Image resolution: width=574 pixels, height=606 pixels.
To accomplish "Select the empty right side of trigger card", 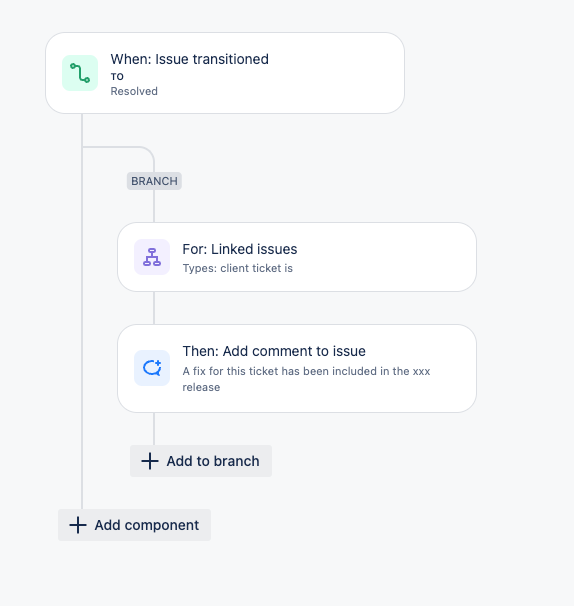I will click(x=336, y=73).
